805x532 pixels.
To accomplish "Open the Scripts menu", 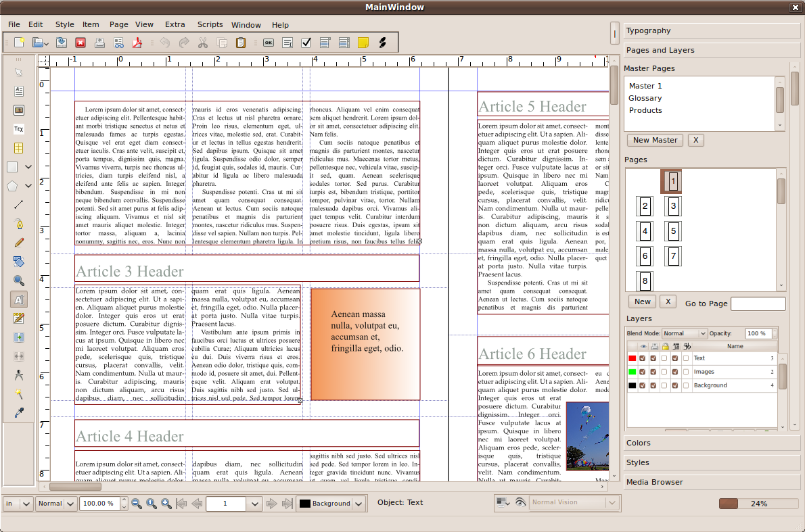I will (x=210, y=24).
